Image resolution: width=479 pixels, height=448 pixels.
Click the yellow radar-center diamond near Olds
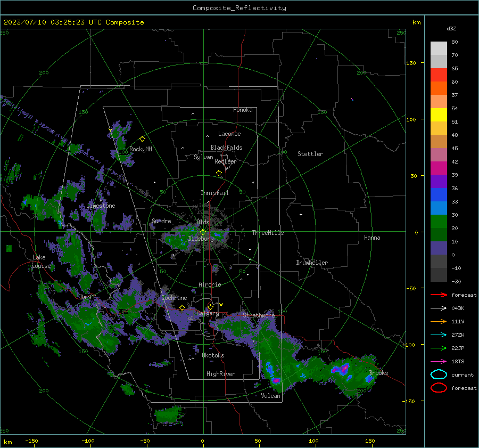tap(203, 232)
